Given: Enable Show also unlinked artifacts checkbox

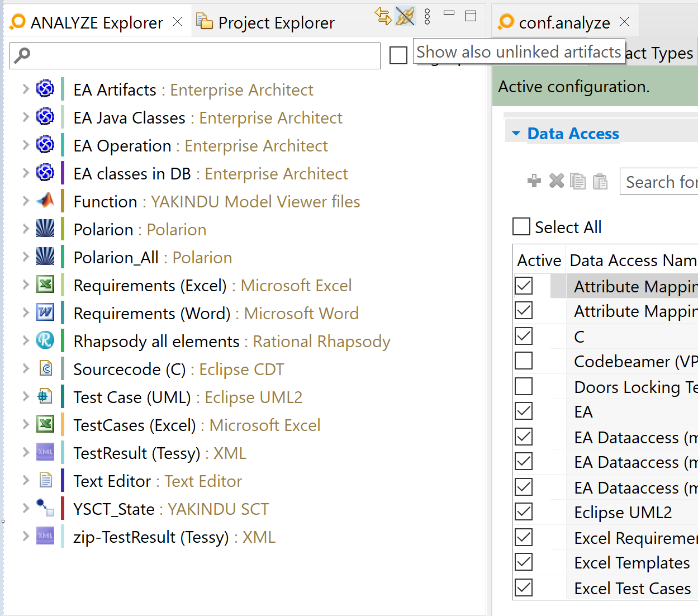Looking at the screenshot, I should [x=398, y=55].
